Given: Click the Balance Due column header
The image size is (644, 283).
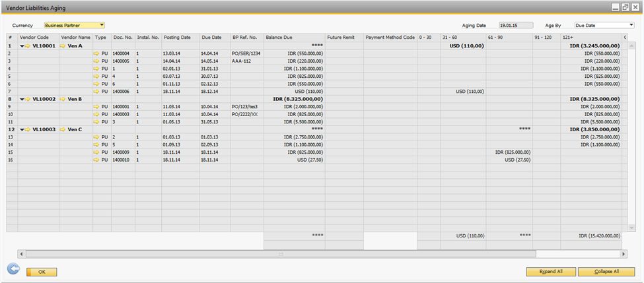Looking at the screenshot, I should (x=295, y=38).
